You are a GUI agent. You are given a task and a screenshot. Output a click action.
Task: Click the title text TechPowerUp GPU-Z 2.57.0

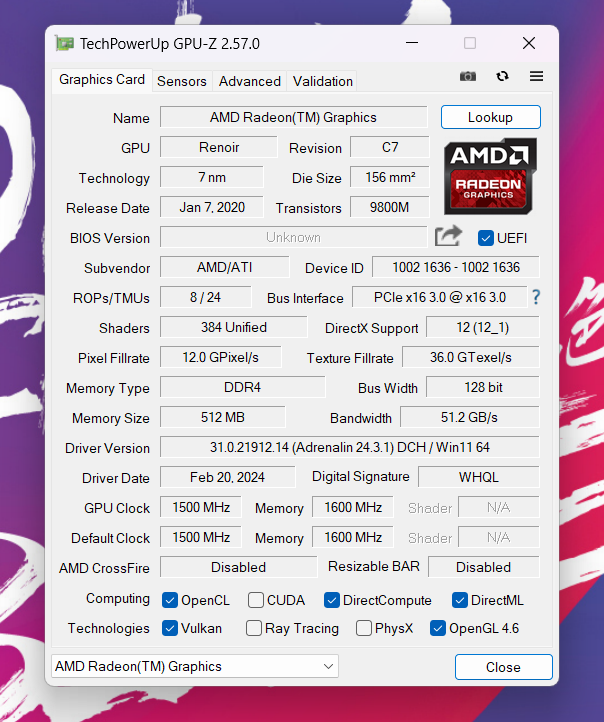[x=170, y=44]
